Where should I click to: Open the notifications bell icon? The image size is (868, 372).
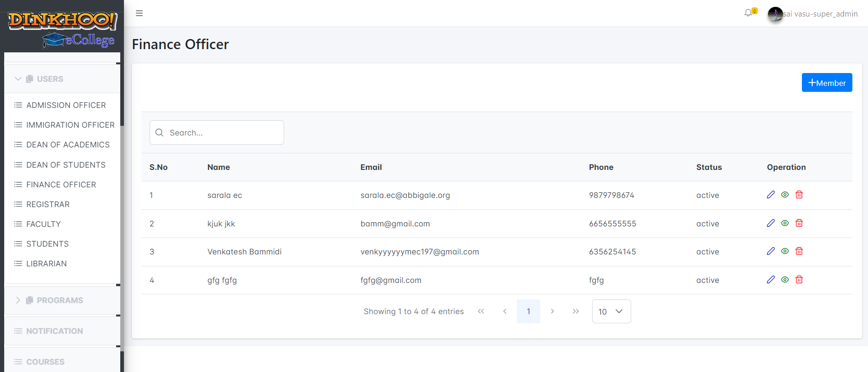[x=748, y=13]
